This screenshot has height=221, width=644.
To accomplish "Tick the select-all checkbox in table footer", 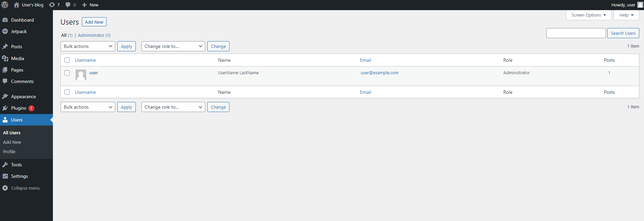I will click(67, 92).
